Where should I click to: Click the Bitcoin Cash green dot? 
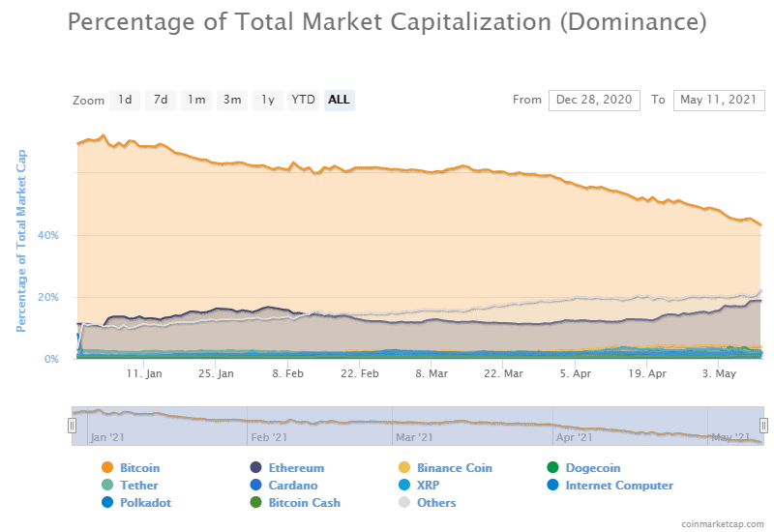click(x=255, y=502)
